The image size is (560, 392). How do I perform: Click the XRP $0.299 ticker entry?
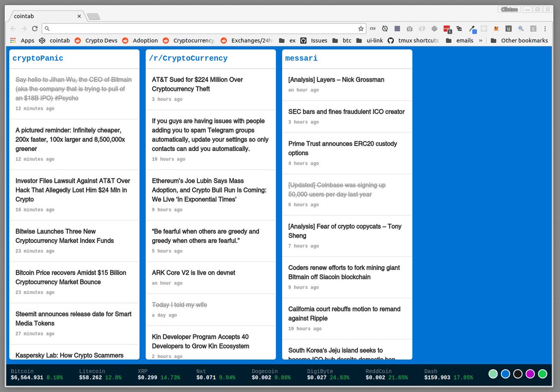159,374
